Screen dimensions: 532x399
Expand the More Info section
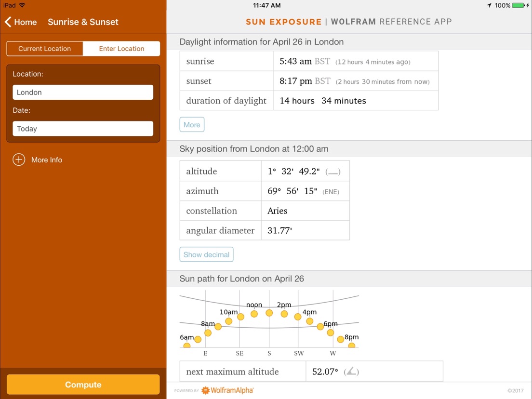pyautogui.click(x=38, y=160)
